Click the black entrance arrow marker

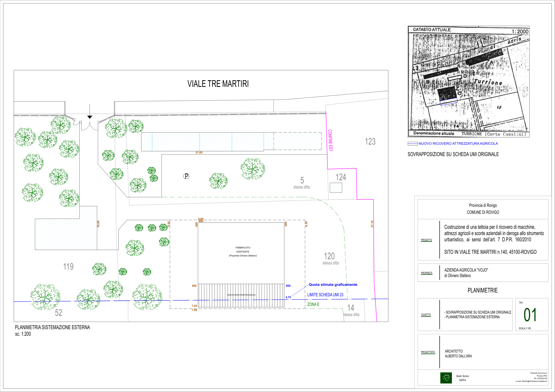point(90,117)
